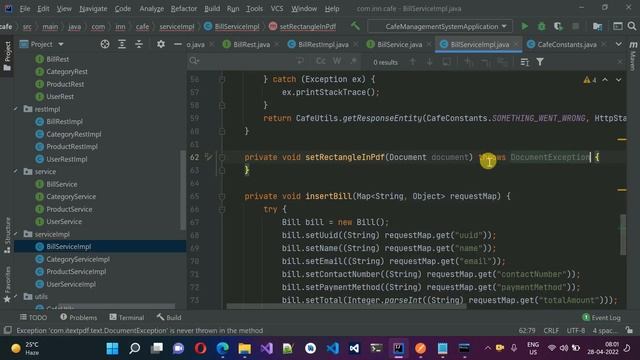Close the find bar
Viewport: 640px width, 360px height.
[x=620, y=62]
